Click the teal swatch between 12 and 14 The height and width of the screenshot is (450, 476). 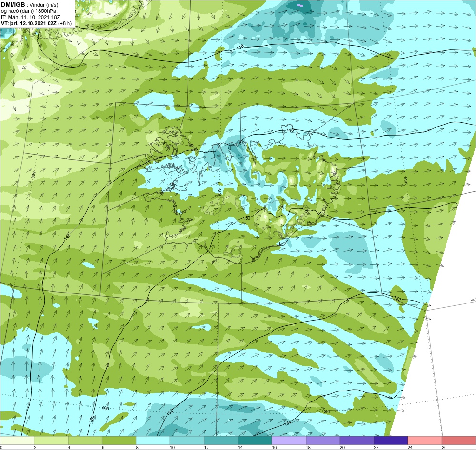tap(221, 440)
